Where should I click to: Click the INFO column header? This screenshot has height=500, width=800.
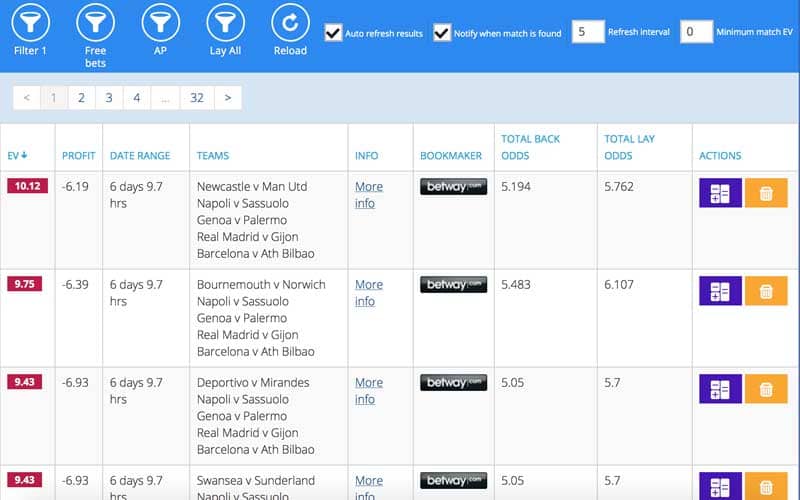(x=366, y=156)
